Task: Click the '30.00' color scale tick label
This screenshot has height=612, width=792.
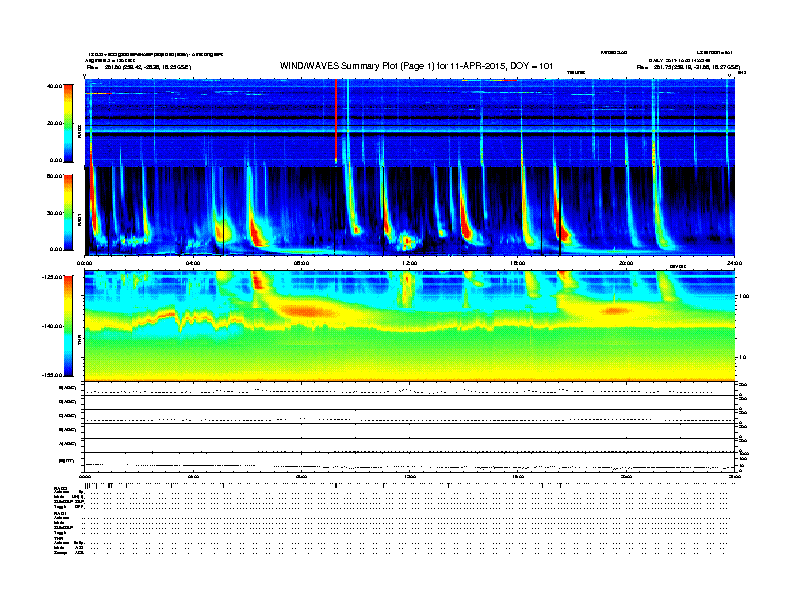Action: 54,213
